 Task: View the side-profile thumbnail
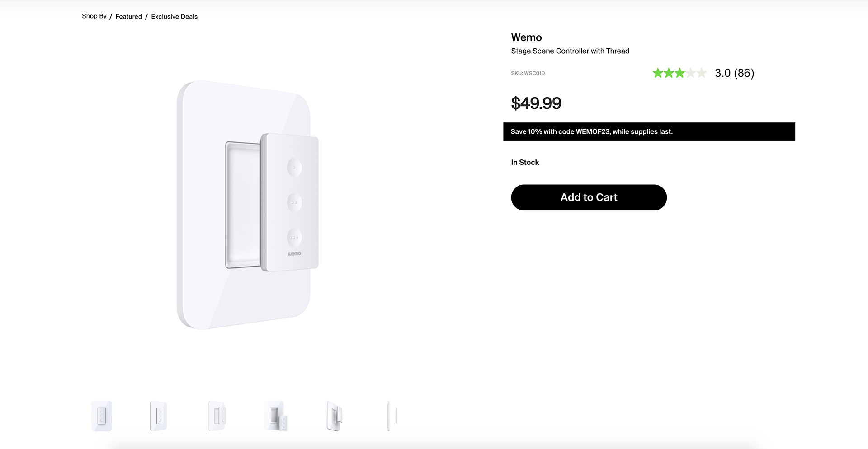392,416
